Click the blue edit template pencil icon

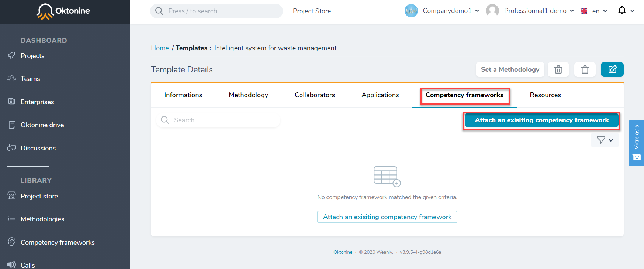click(612, 69)
